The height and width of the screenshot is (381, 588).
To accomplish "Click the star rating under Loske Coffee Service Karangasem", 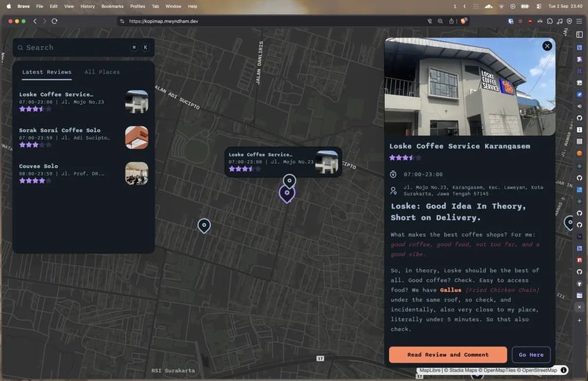I will (x=405, y=158).
